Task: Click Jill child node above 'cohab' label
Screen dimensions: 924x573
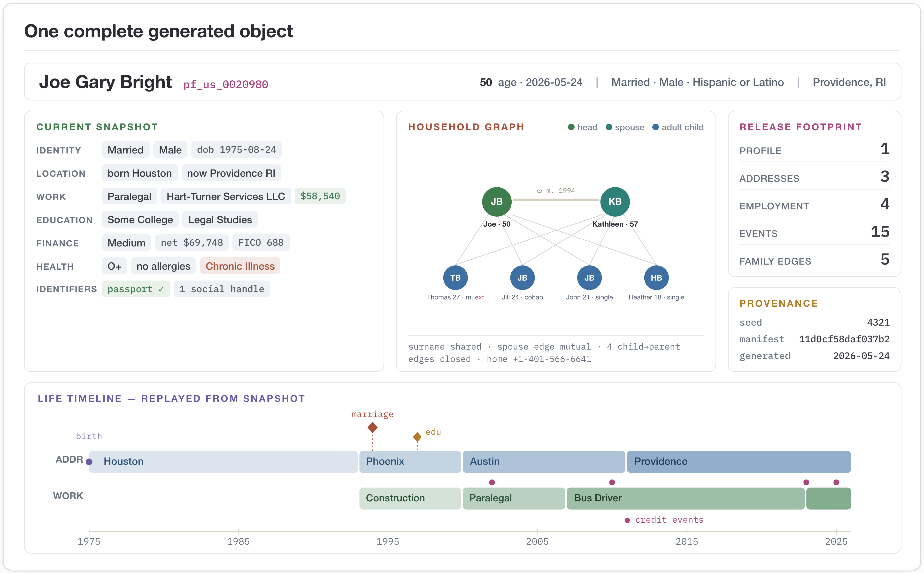Action: point(522,278)
